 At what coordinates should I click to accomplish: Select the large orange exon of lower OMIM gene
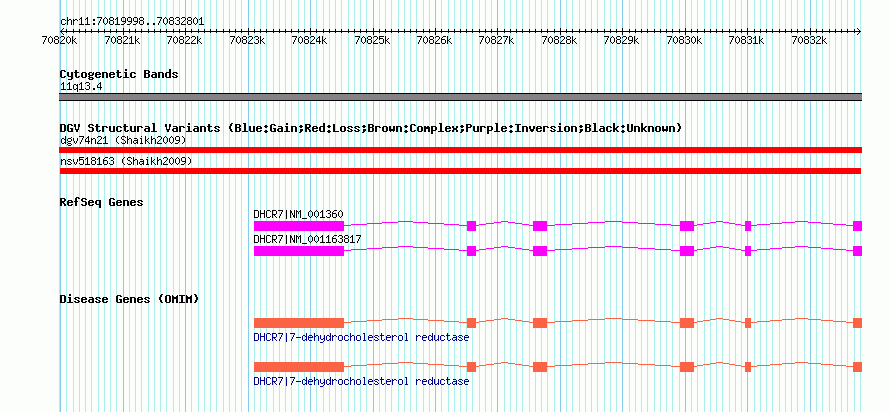299,367
